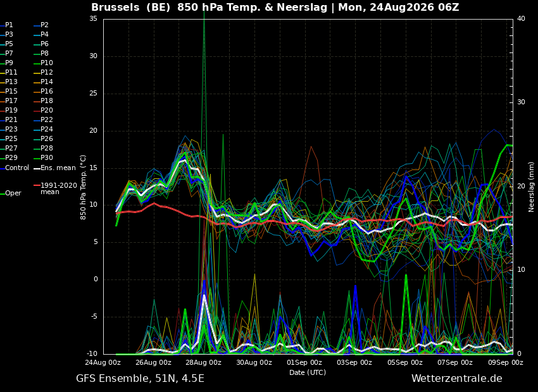
Task: Click the 24Aug 00z date tick
Action: [103, 362]
